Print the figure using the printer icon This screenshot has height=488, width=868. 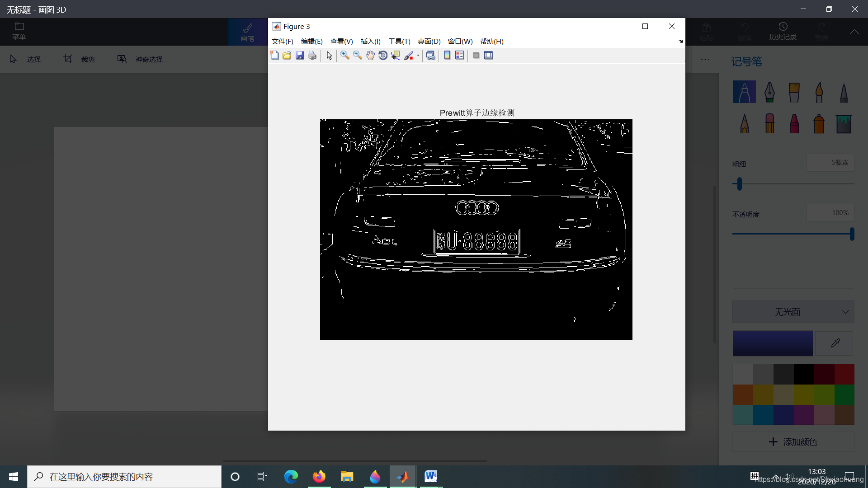312,55
